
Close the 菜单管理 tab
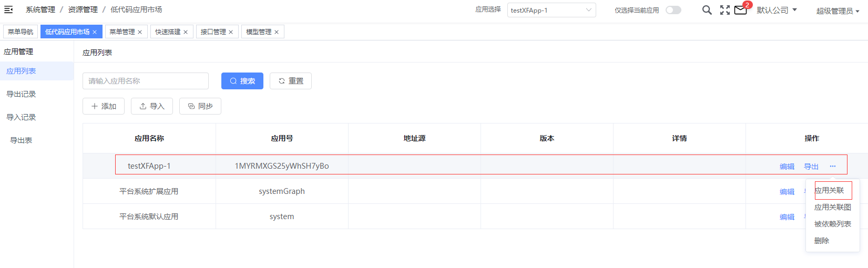[140, 32]
